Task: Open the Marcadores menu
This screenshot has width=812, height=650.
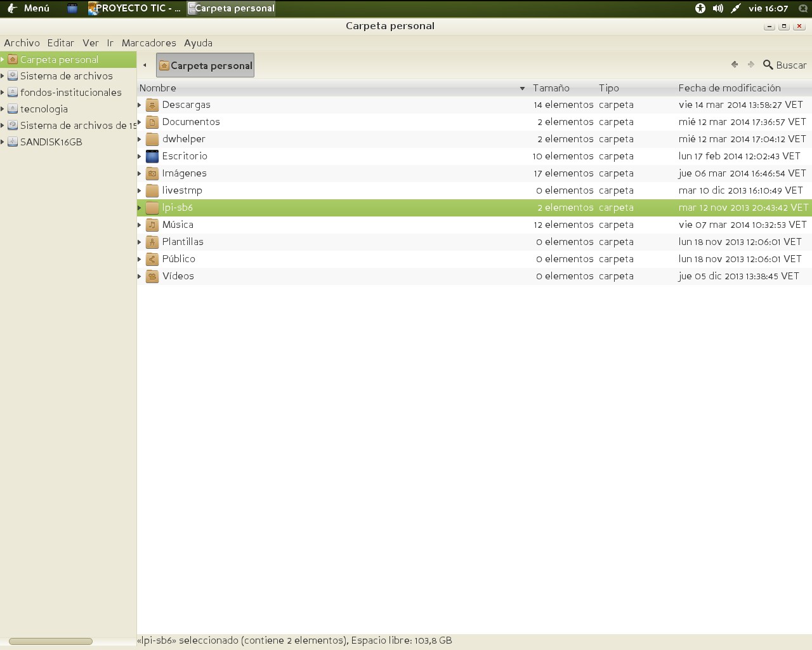Action: point(148,43)
